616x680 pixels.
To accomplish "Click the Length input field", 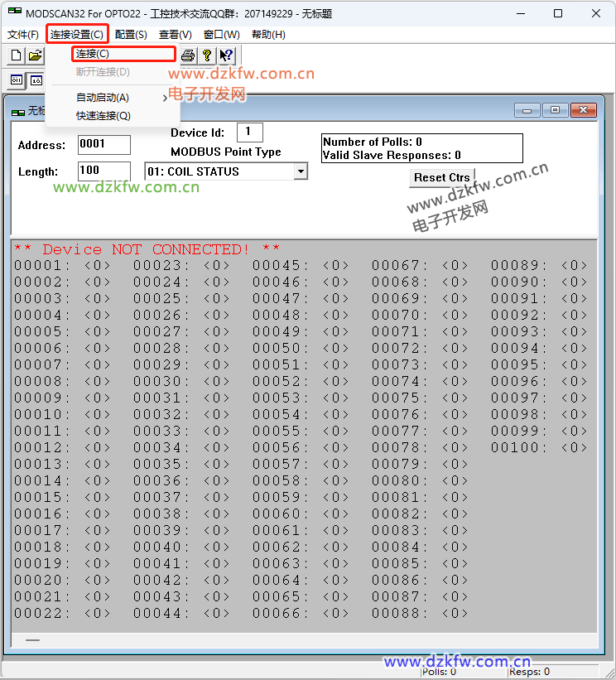I will pyautogui.click(x=103, y=171).
